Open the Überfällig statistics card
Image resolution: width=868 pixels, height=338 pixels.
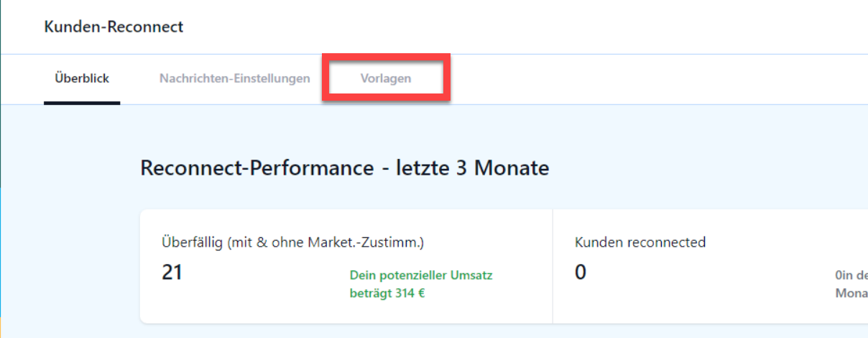pos(346,267)
